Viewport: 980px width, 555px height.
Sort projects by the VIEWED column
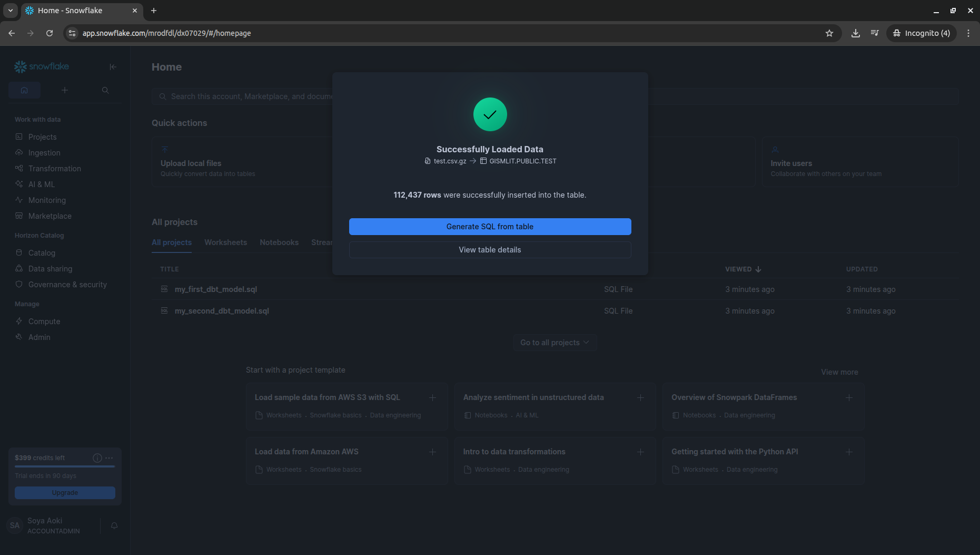pyautogui.click(x=743, y=269)
